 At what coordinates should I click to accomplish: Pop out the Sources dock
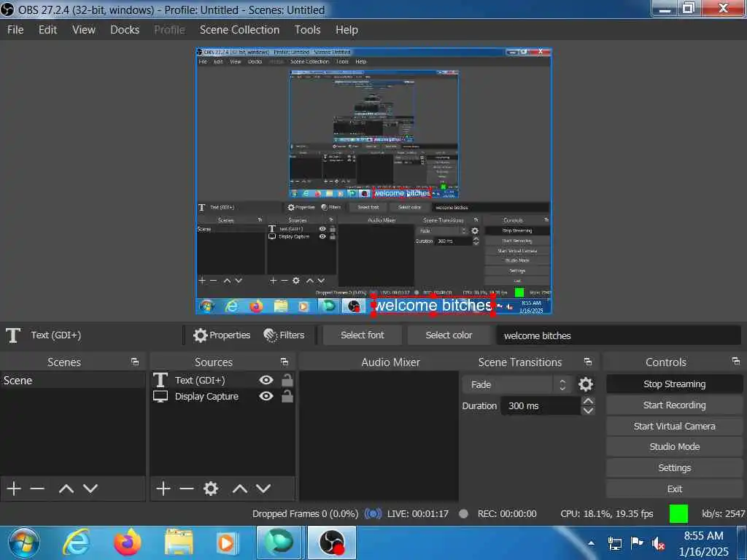coord(285,362)
